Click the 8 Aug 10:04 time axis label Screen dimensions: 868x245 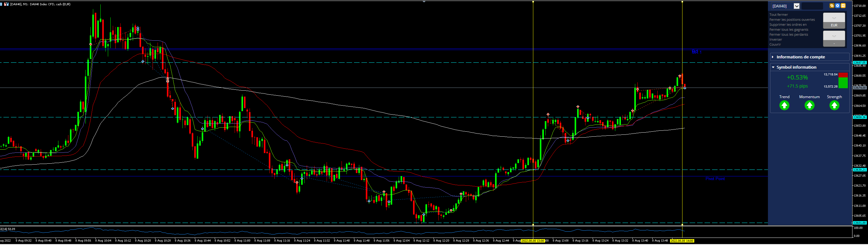point(103,241)
